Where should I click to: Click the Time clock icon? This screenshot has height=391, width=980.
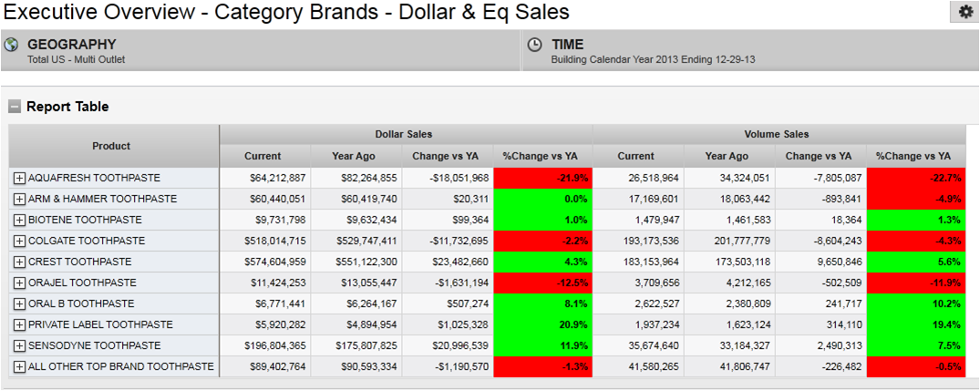click(x=535, y=45)
